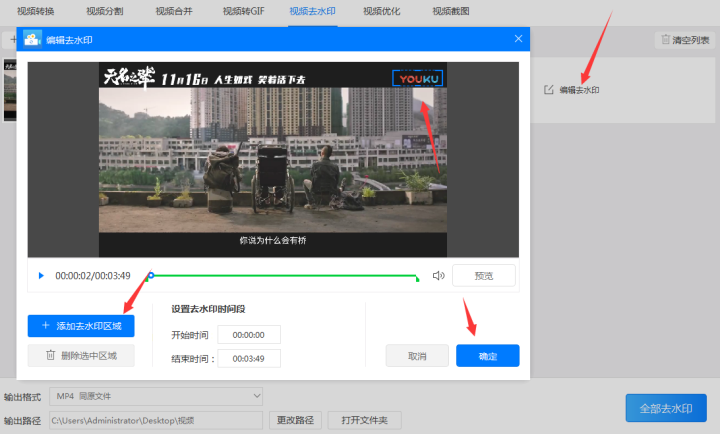Click the 开始时间 input field
This screenshot has height=434, width=720.
[249, 335]
